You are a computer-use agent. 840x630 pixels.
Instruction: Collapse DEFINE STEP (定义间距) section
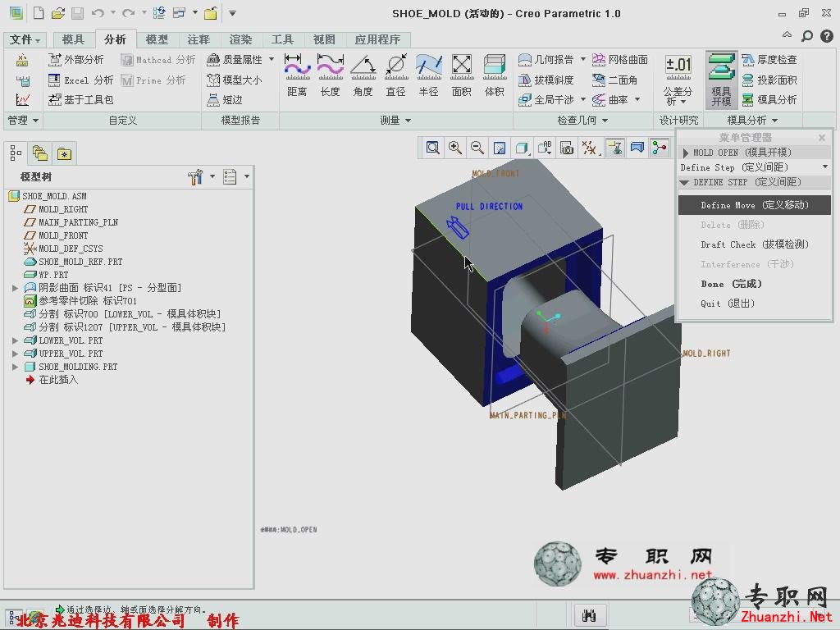pos(684,183)
